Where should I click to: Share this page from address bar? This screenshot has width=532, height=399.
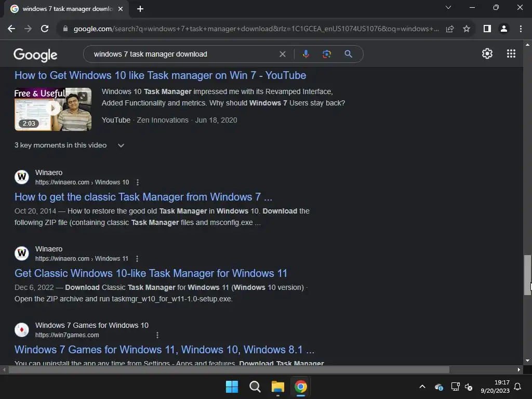(450, 29)
